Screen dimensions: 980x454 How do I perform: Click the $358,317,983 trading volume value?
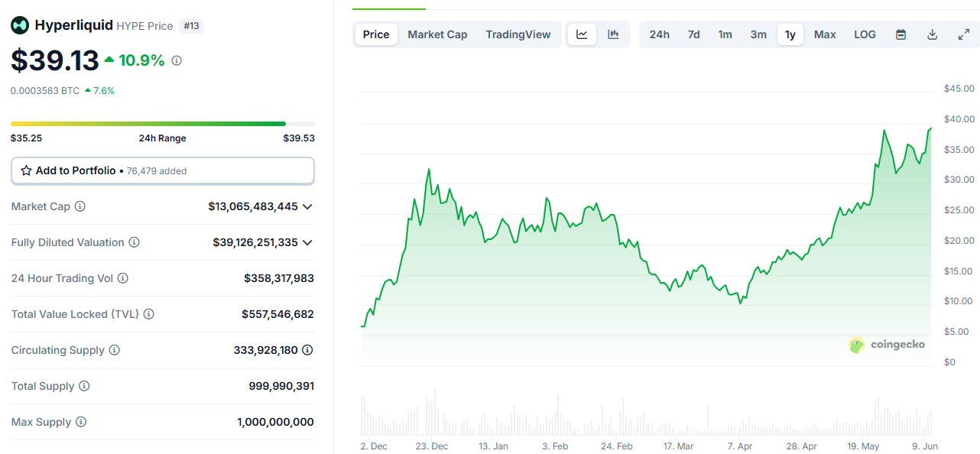(x=279, y=278)
